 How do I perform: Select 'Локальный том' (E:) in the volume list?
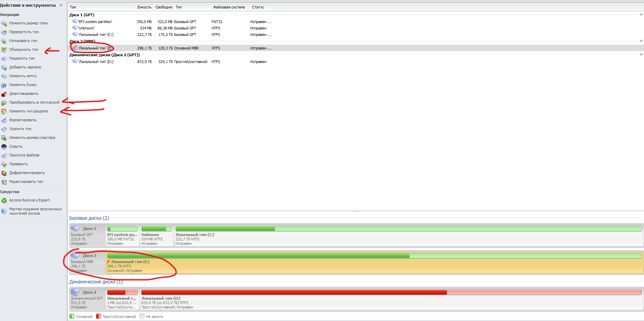(356, 48)
